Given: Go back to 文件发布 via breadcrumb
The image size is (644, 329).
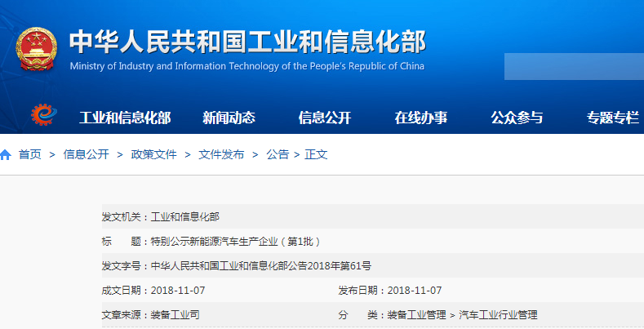Looking at the screenshot, I should (x=221, y=154).
